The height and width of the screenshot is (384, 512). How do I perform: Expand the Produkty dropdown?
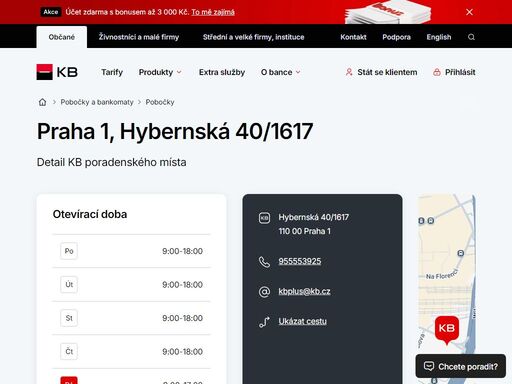point(160,72)
